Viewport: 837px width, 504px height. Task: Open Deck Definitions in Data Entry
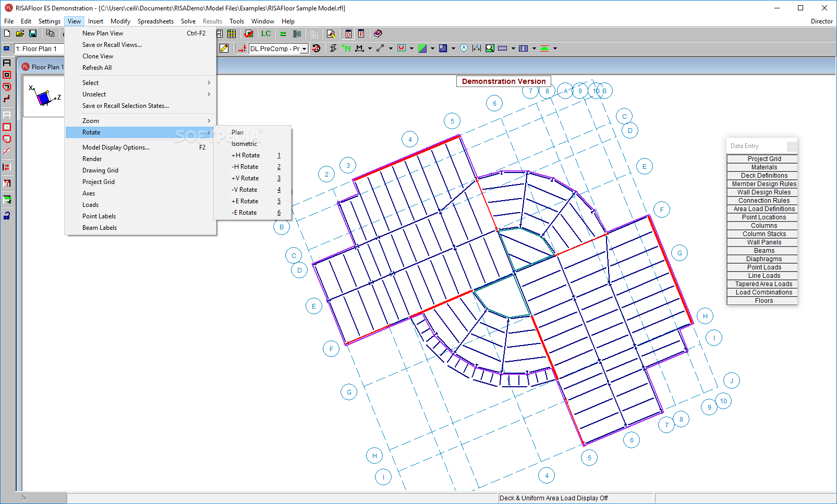click(762, 176)
